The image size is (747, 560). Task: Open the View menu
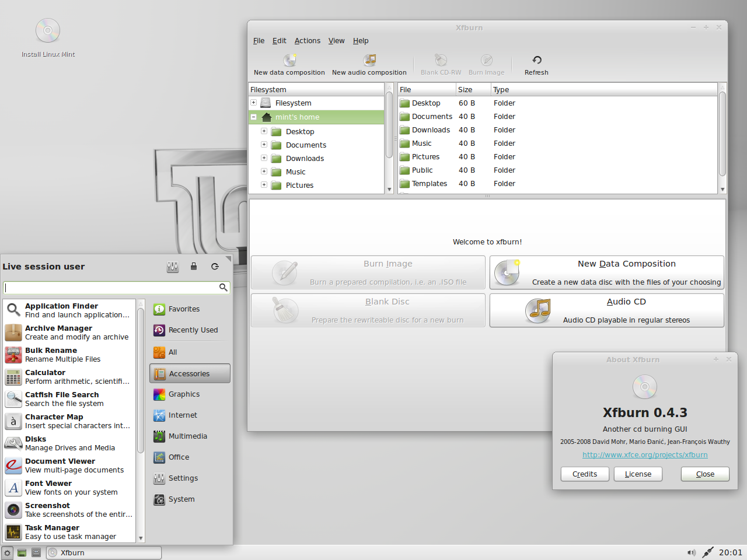336,41
